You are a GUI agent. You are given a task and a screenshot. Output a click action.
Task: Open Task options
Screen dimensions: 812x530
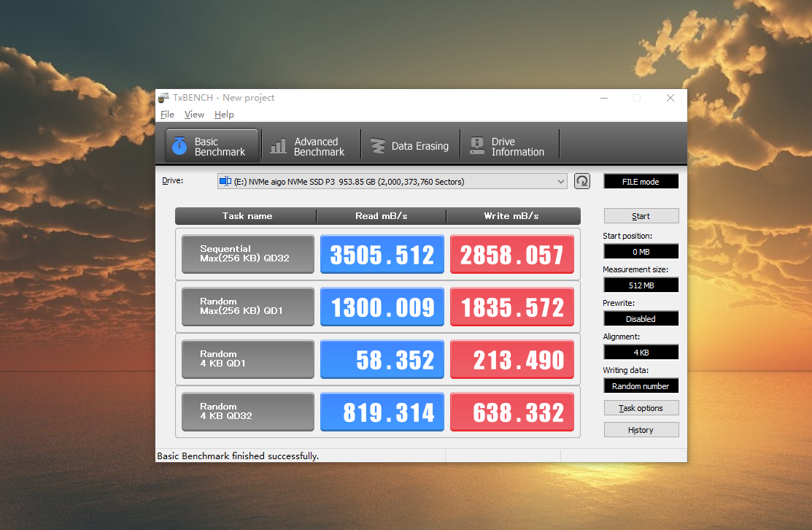[x=641, y=408]
